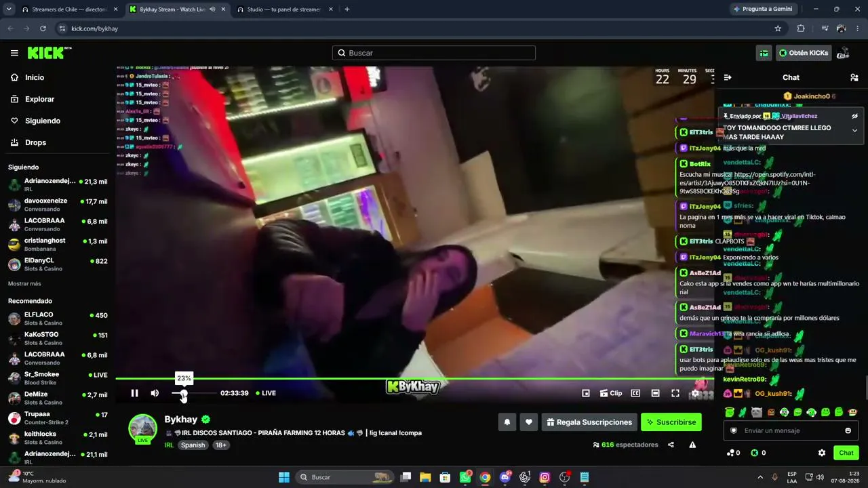Open Chrome extensions puzzle icon
868x488 pixels.
pyautogui.click(x=801, y=28)
